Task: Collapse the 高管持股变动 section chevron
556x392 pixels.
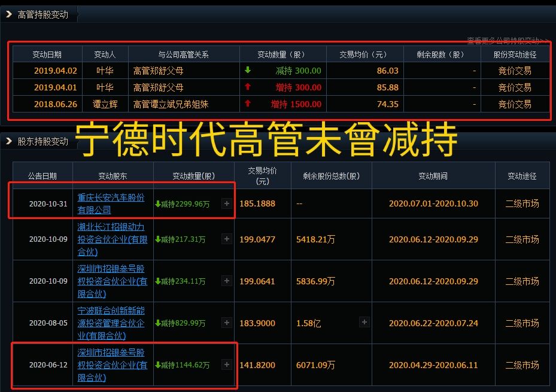Action: point(9,14)
